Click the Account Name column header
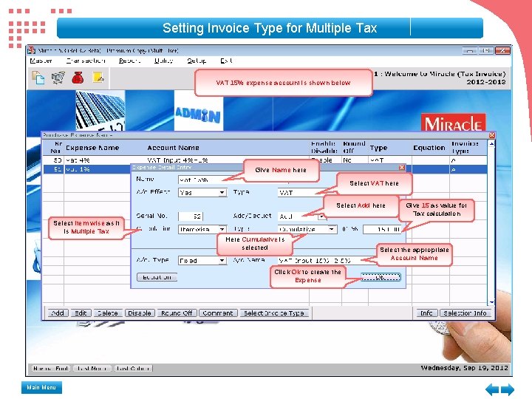Screen dimensions: 532x399 (173, 148)
